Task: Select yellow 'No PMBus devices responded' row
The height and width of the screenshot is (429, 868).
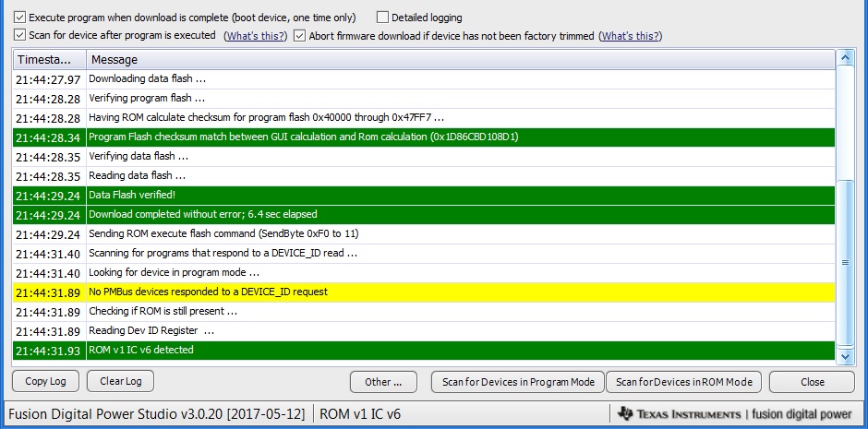Action: (424, 292)
